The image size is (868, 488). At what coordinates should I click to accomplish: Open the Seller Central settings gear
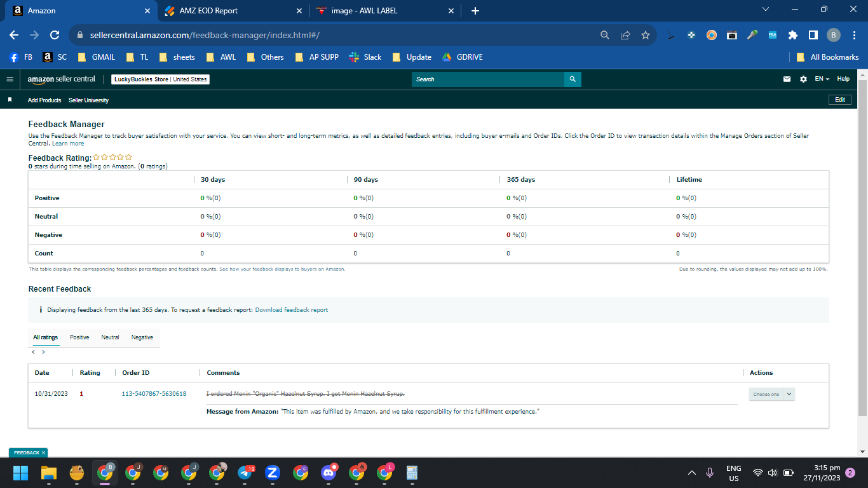click(x=803, y=79)
